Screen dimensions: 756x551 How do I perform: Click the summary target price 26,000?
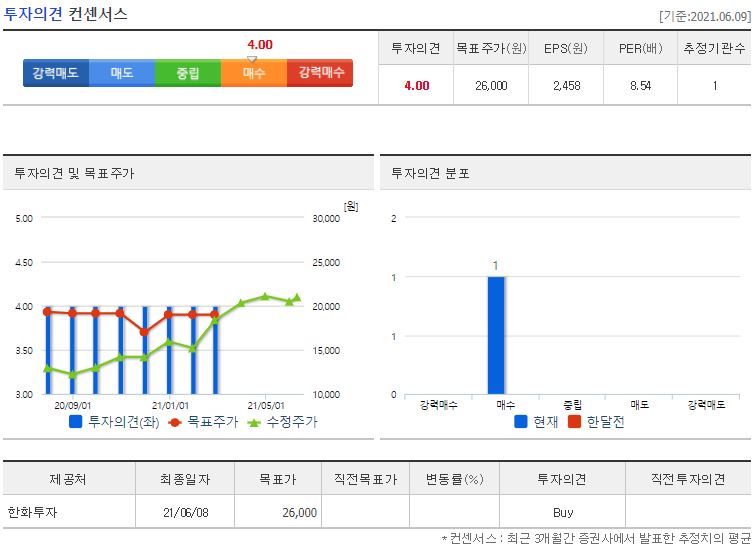(491, 86)
